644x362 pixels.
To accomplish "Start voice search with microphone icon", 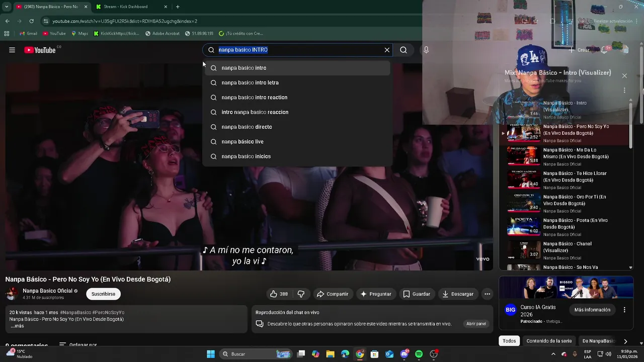I will [x=426, y=50].
